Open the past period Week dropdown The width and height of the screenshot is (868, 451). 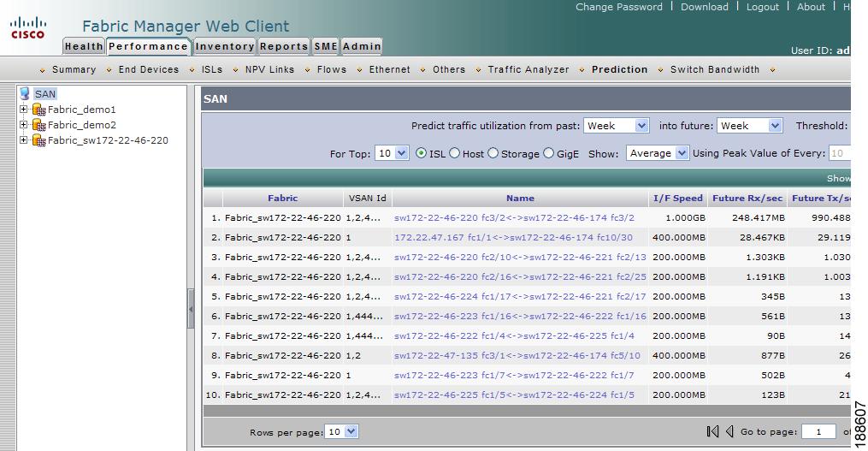[x=616, y=126]
